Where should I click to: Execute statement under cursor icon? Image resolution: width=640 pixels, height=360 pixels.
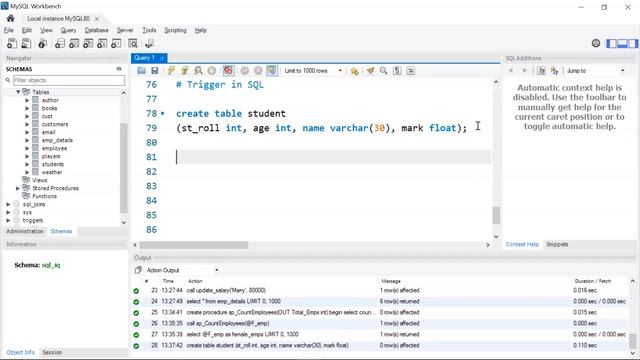click(x=184, y=71)
